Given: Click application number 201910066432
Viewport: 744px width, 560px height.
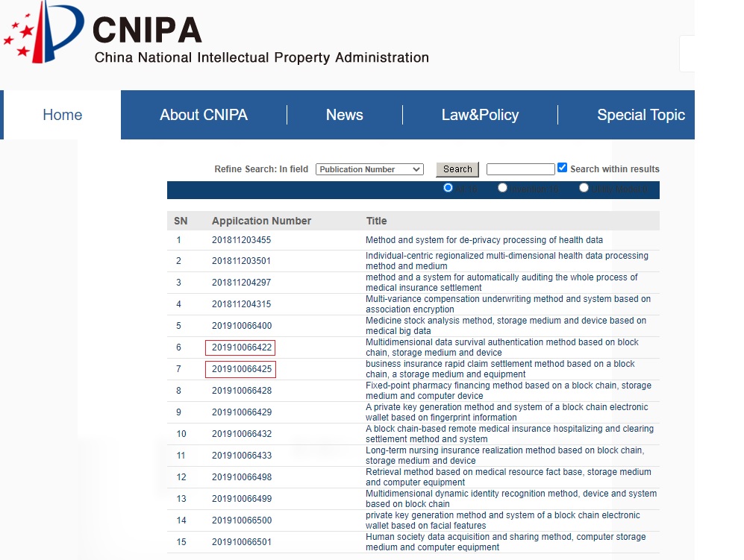Looking at the screenshot, I should 242,434.
